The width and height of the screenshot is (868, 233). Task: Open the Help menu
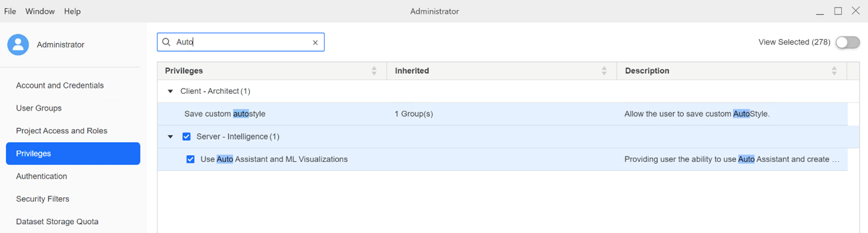[72, 11]
